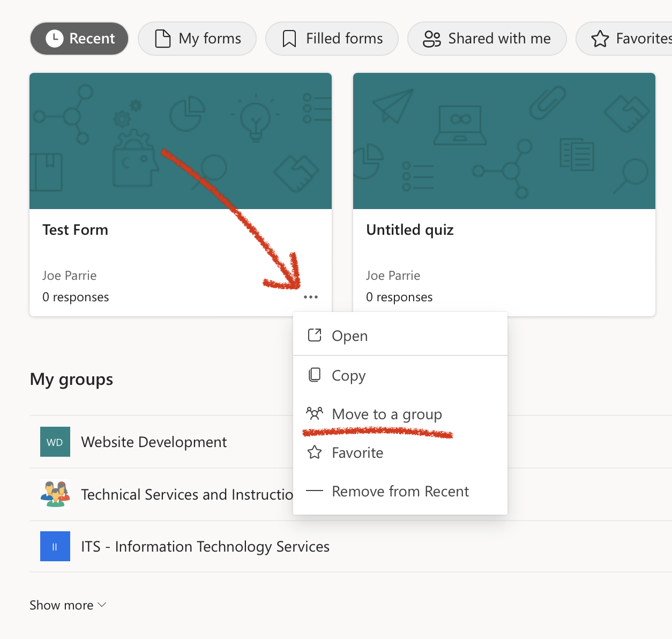Click the star icon beside Favorite
The width and height of the screenshot is (672, 639).
pyautogui.click(x=315, y=453)
